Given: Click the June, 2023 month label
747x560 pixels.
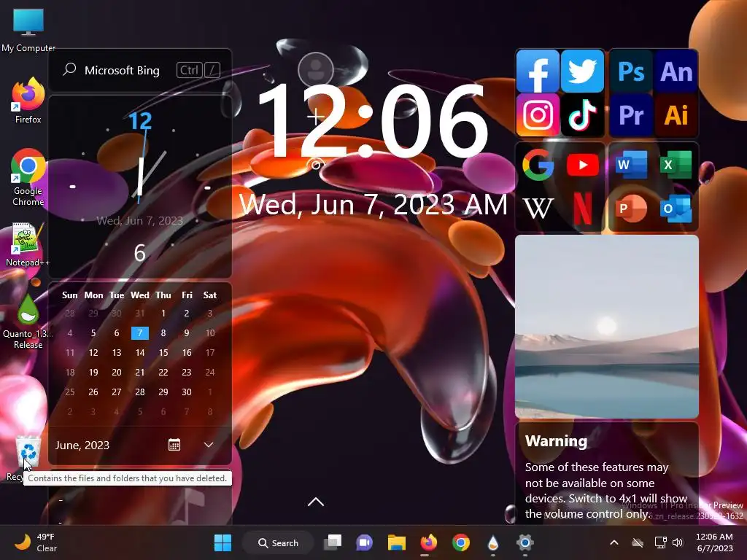Looking at the screenshot, I should coord(82,446).
